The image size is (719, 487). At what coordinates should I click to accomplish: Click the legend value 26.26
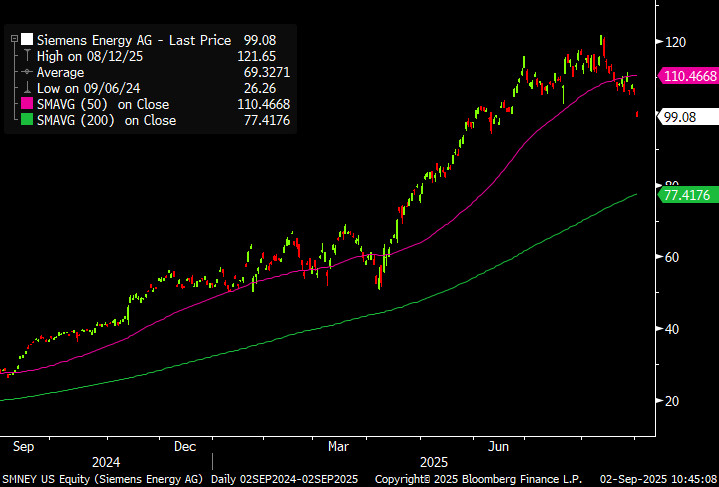[260, 89]
